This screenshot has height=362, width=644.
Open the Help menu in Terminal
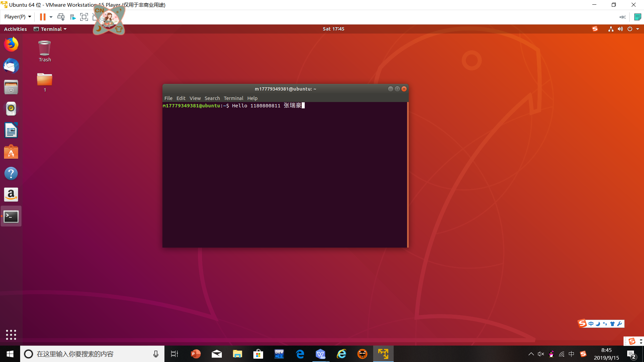pyautogui.click(x=252, y=98)
